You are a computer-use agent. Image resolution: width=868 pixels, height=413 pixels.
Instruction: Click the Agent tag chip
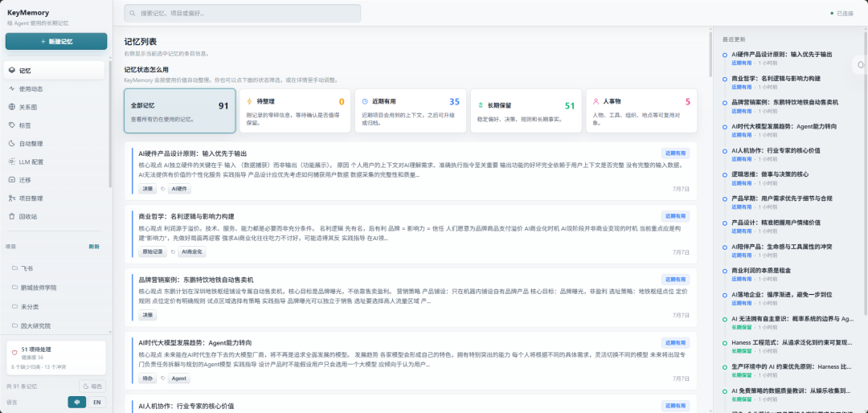click(x=178, y=378)
